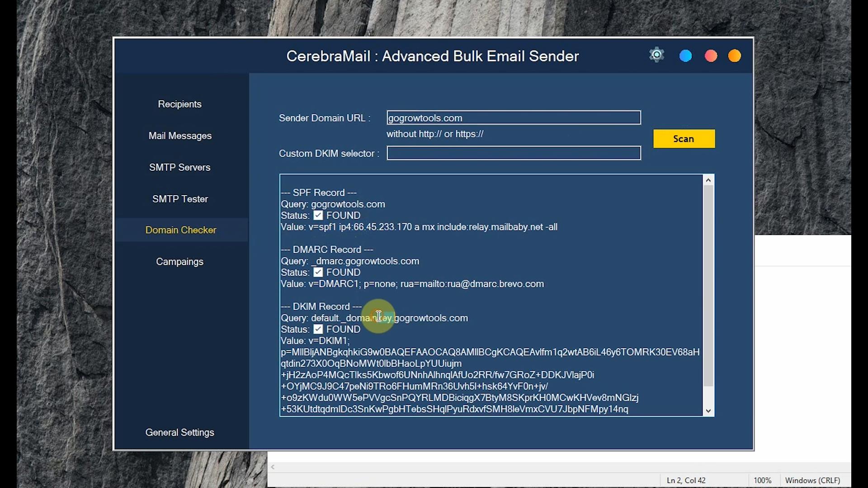Open SMTP Servers page

tap(179, 168)
